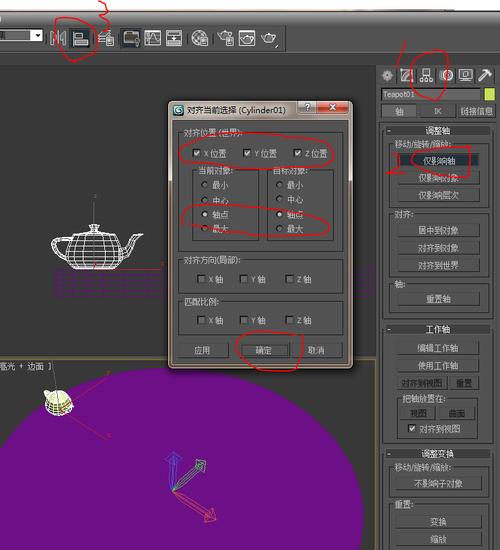Toggle the Graphite Modeling Tools ribbon icon

[131, 38]
